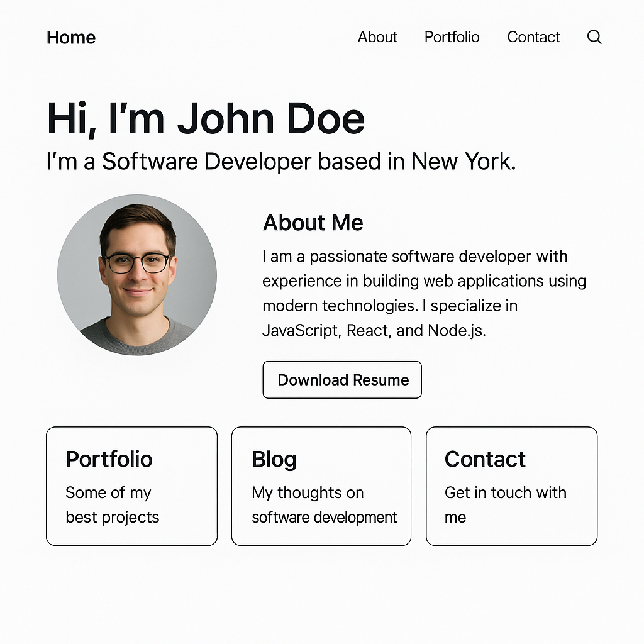The image size is (644, 644).
Task: Click the About Me description paragraph
Action: 423,293
